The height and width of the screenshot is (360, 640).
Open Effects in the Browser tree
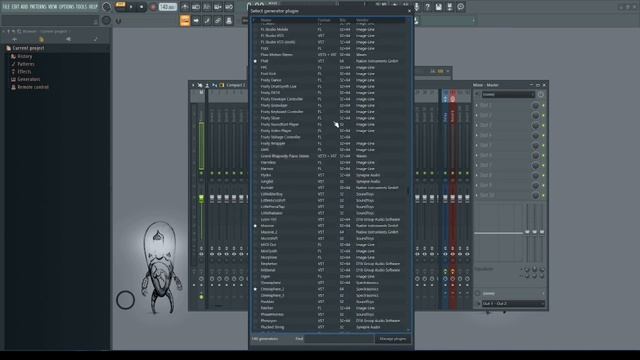click(x=24, y=71)
